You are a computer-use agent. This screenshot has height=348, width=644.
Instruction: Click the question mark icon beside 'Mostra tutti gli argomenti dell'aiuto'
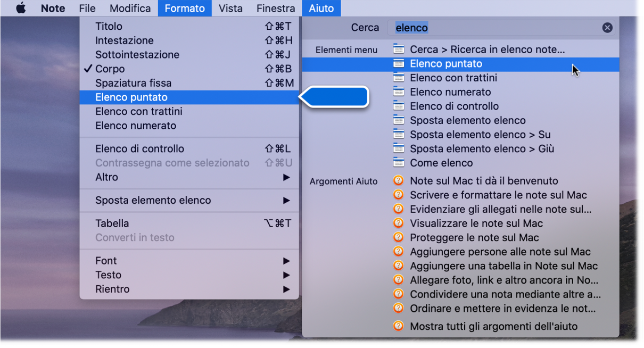[x=398, y=326]
